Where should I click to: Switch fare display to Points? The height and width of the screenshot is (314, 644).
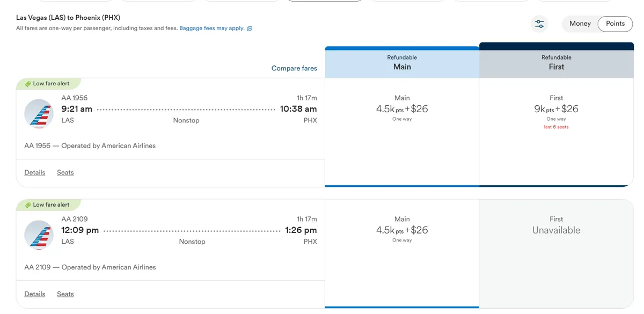tap(615, 24)
